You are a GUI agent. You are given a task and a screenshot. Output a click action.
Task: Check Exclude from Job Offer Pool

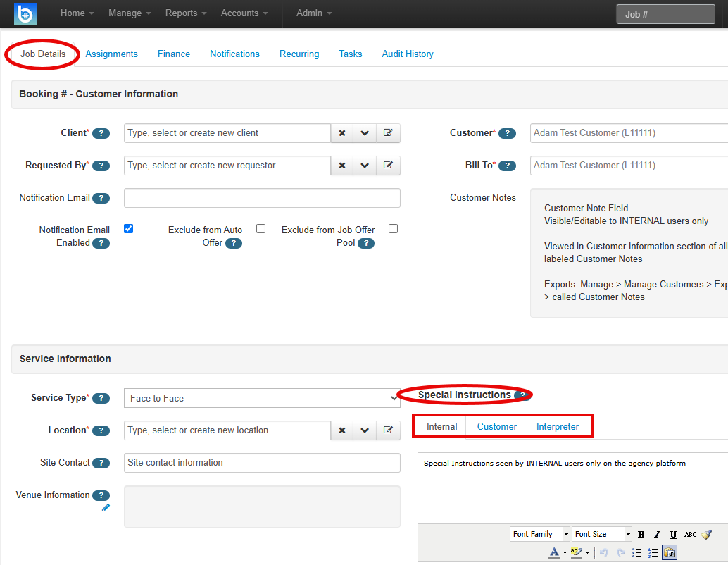coord(393,228)
